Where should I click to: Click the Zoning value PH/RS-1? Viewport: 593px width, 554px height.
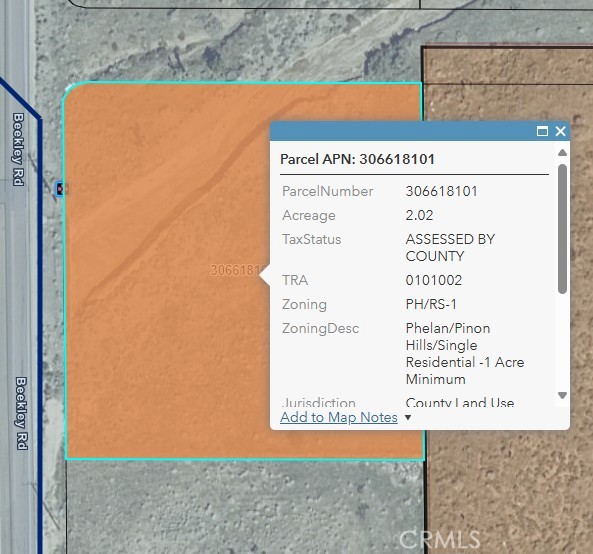coord(431,304)
